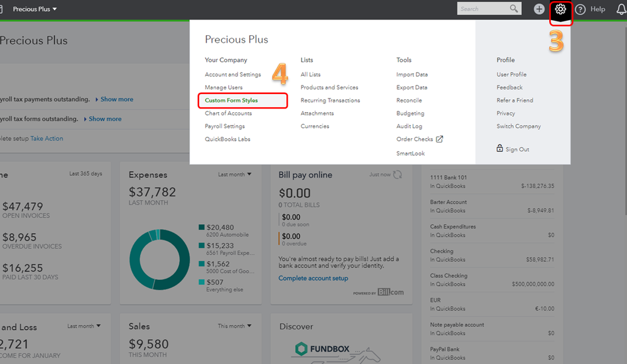Image resolution: width=627 pixels, height=364 pixels.
Task: Open Account and Settings
Action: point(232,74)
